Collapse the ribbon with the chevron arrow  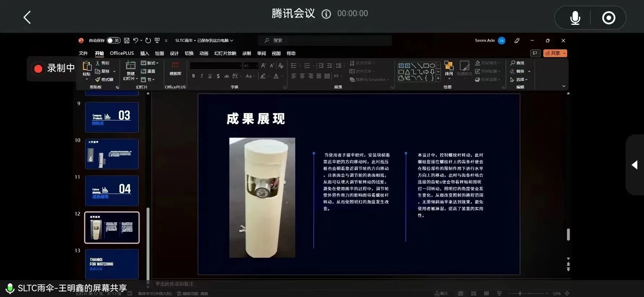(x=563, y=86)
